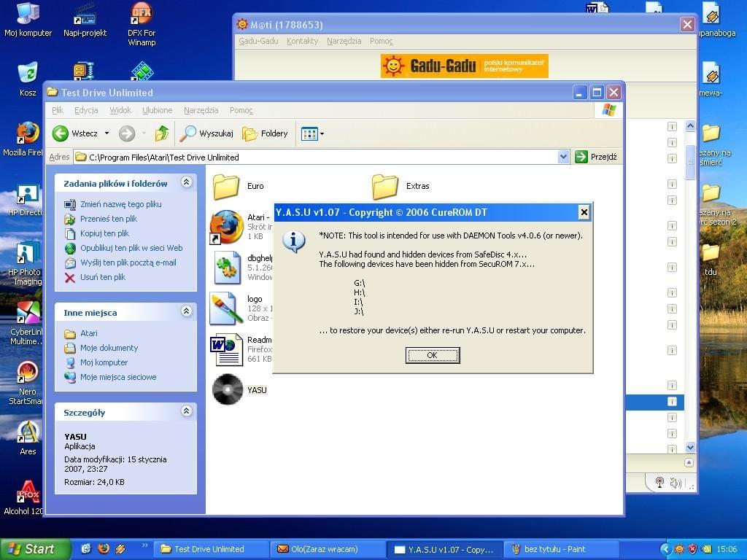Click Opublikuj ten plik w sieci Web
The height and width of the screenshot is (560, 747).
(131, 248)
